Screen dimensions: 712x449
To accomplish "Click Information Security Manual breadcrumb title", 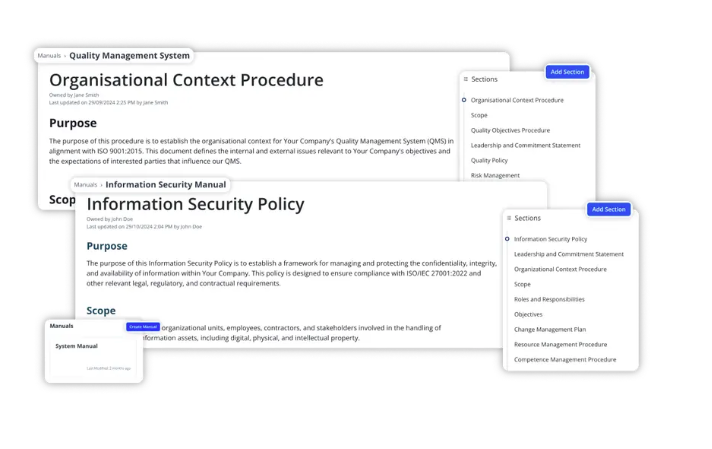I will (x=166, y=185).
